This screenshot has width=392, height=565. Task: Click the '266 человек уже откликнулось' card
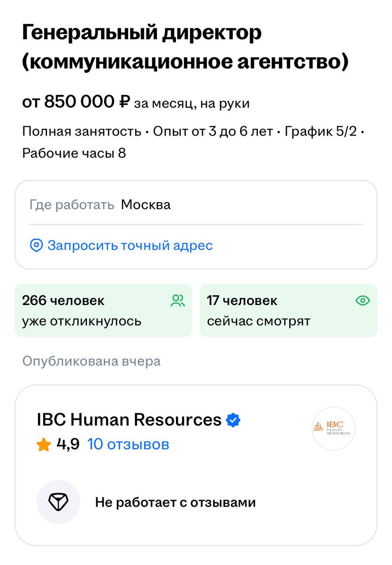[x=103, y=310]
